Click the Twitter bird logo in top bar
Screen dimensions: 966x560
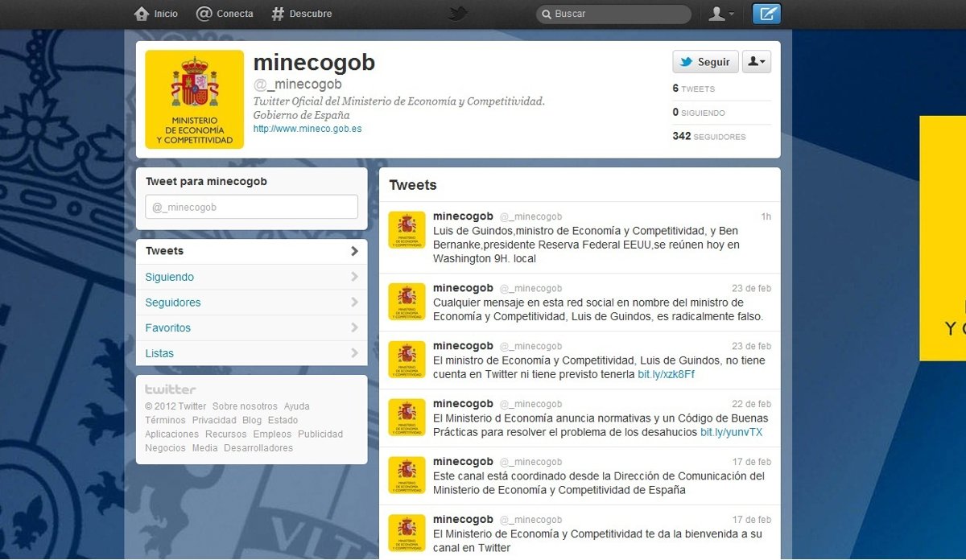click(458, 14)
